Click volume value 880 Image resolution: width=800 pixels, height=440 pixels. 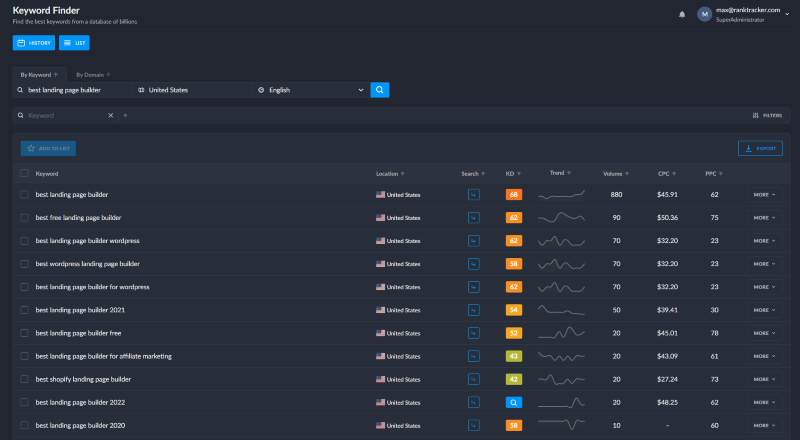pos(616,194)
